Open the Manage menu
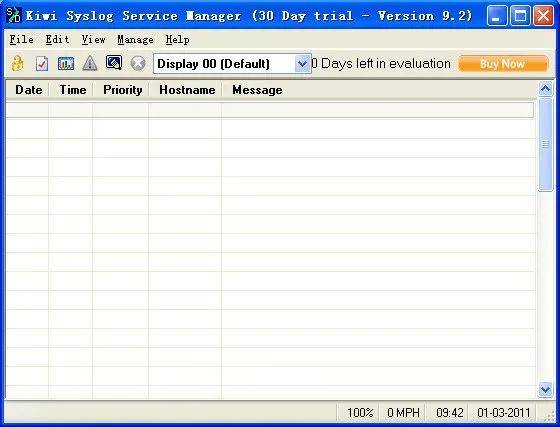This screenshot has width=560, height=427. click(x=135, y=39)
